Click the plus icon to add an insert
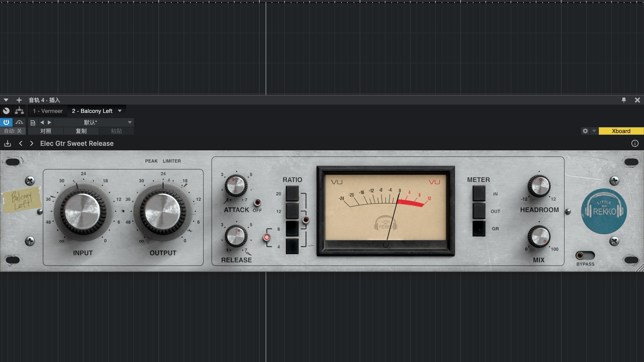 [x=19, y=100]
